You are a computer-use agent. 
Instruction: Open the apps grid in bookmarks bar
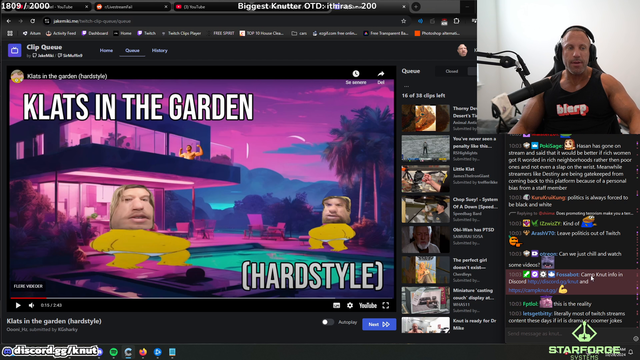point(10,33)
